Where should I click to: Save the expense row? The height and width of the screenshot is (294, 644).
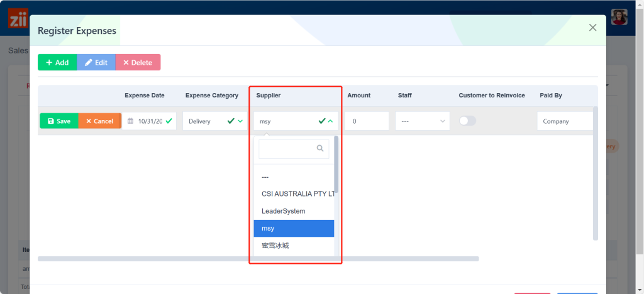pyautogui.click(x=59, y=121)
